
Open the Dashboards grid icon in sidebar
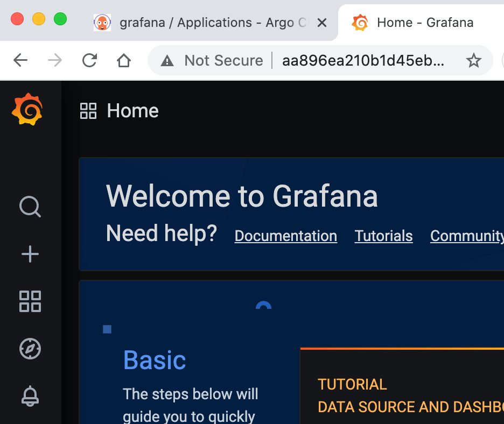(30, 301)
